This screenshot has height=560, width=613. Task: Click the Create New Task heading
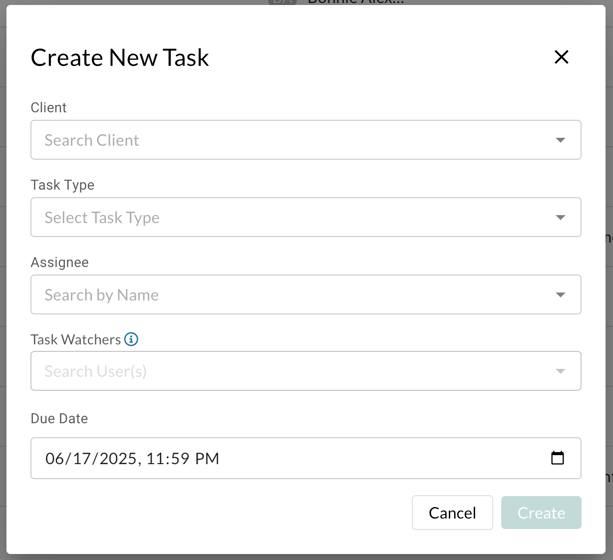[x=120, y=58]
